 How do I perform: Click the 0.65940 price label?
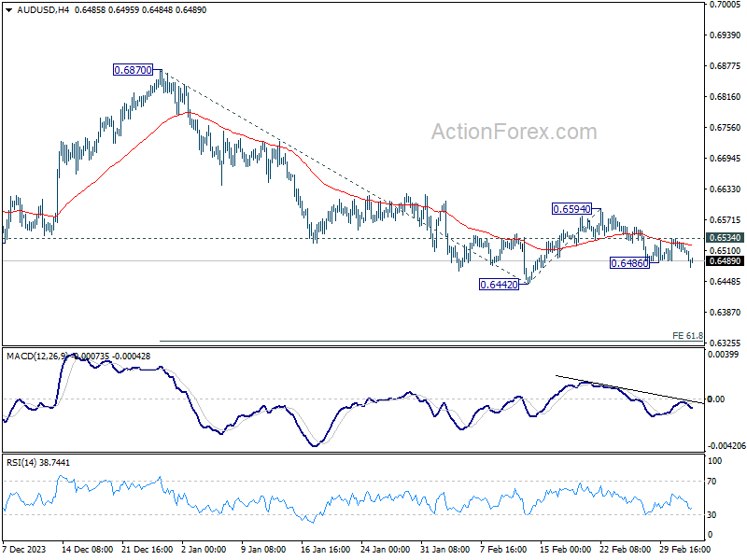coord(571,209)
